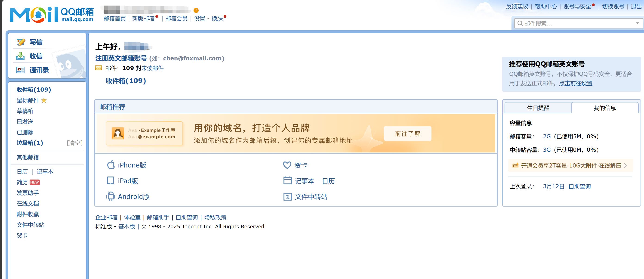This screenshot has height=279, width=644.
Task: Click 退出 to log out
Action: [x=636, y=6]
